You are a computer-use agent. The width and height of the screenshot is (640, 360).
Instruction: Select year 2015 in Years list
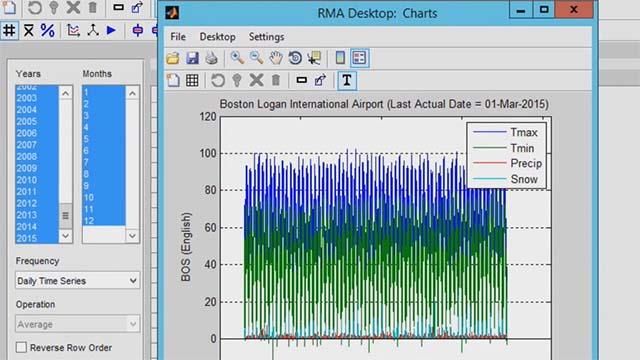click(37, 238)
